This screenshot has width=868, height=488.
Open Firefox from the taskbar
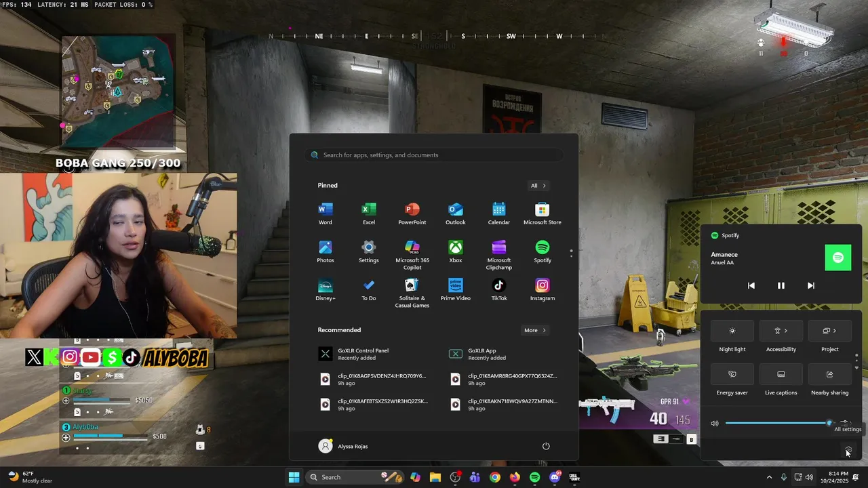click(x=515, y=477)
